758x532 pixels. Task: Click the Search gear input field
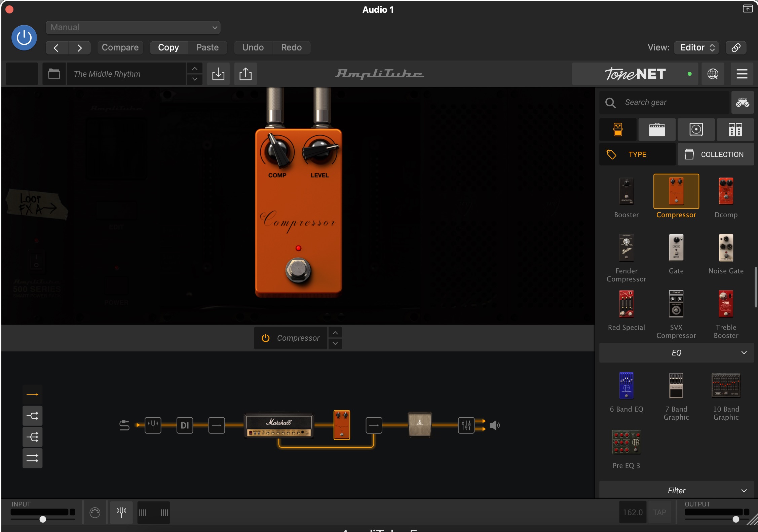click(x=664, y=102)
